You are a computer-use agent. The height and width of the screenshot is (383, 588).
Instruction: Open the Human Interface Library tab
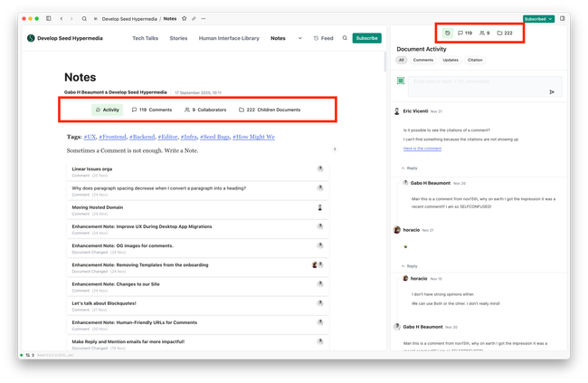(x=229, y=38)
